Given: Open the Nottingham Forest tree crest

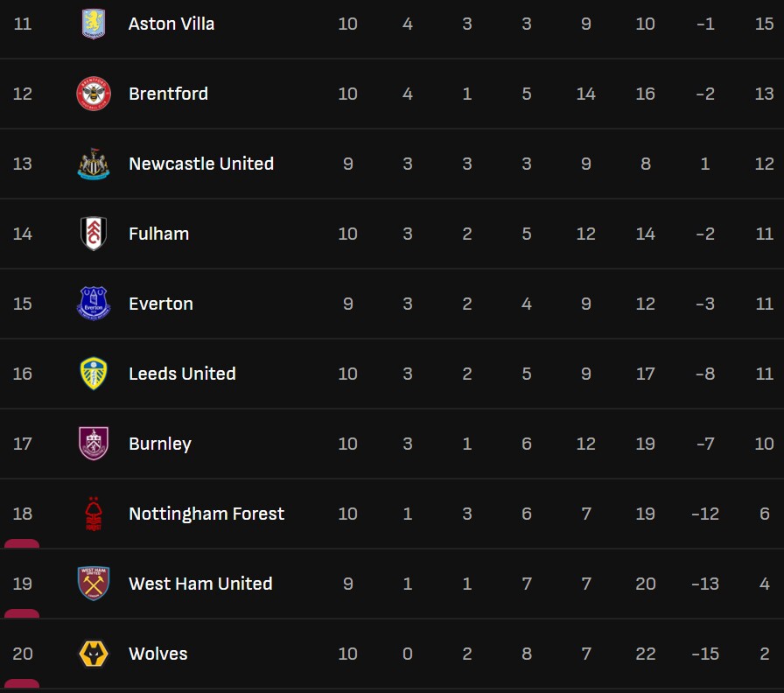Looking at the screenshot, I should tap(93, 514).
